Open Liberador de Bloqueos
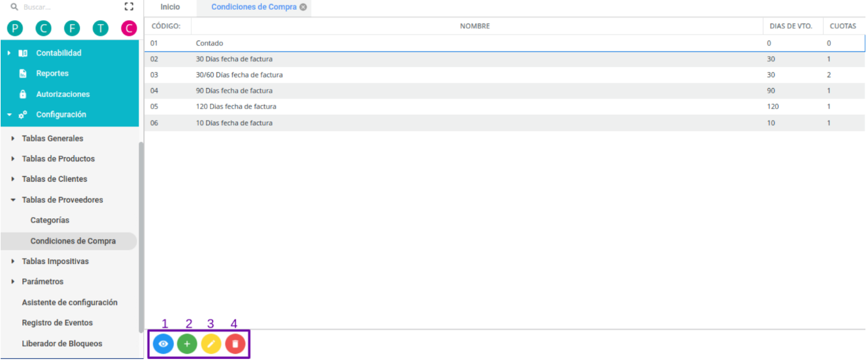This screenshot has height=361, width=868. tap(62, 343)
